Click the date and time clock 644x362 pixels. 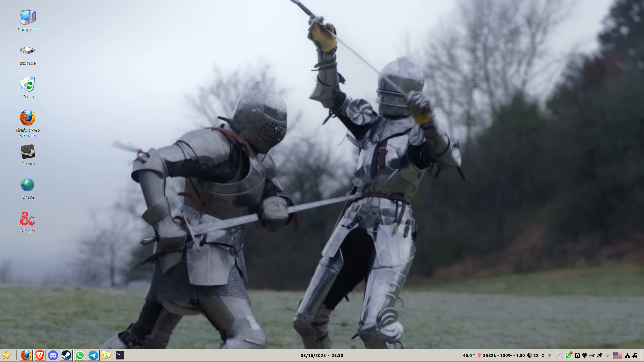(x=322, y=355)
